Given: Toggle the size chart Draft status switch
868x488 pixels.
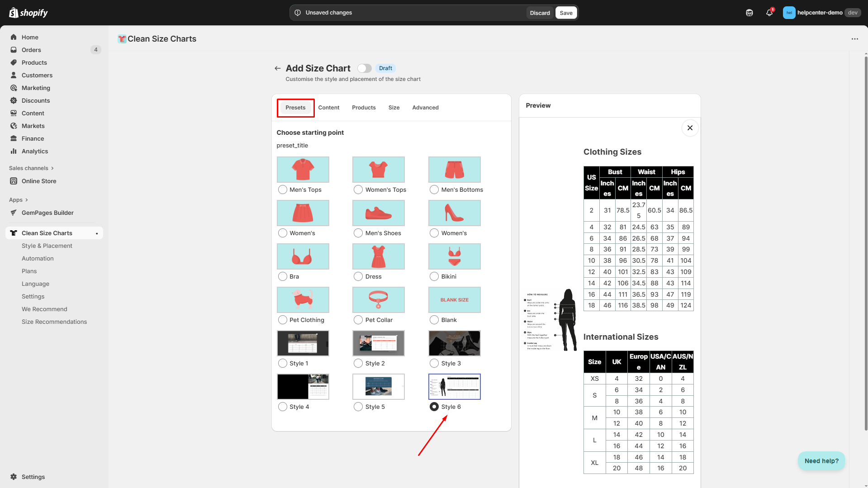Looking at the screenshot, I should click(x=364, y=68).
